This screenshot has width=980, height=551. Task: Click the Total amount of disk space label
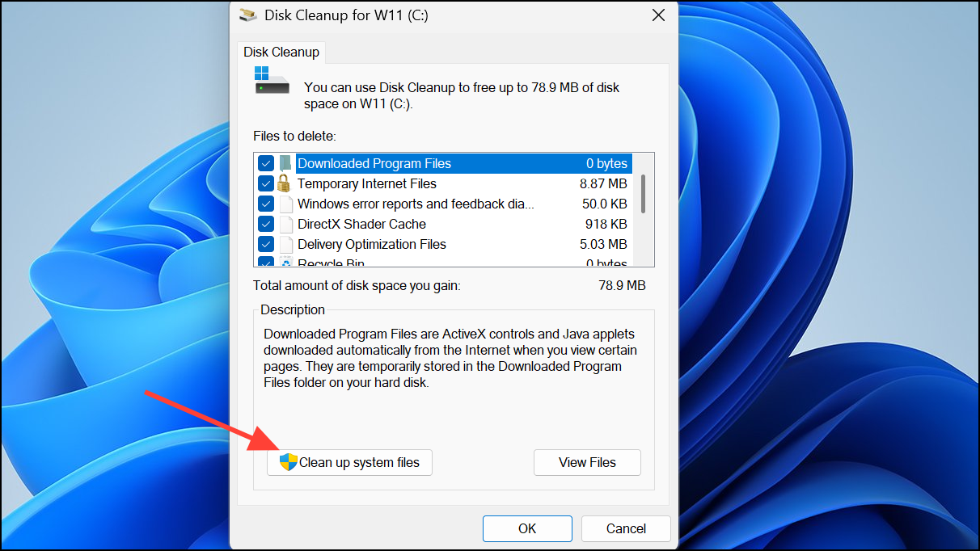point(357,285)
